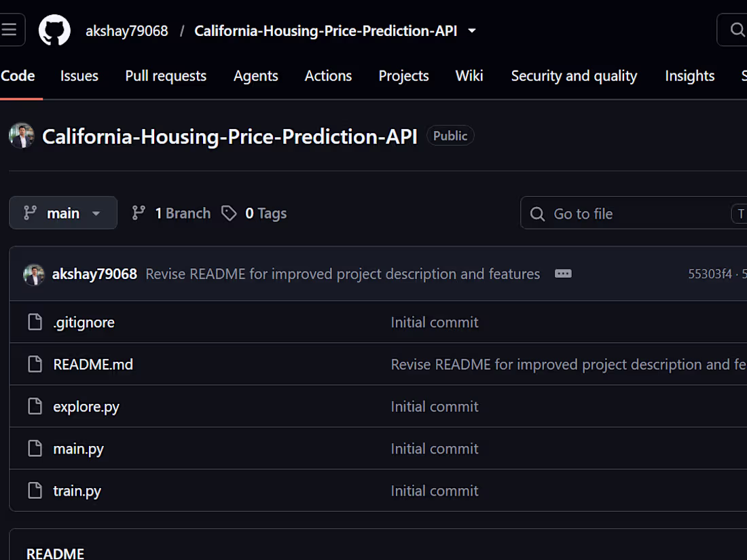Click the repository owner avatar beside title
This screenshot has width=747, height=560.
pyautogui.click(x=22, y=136)
